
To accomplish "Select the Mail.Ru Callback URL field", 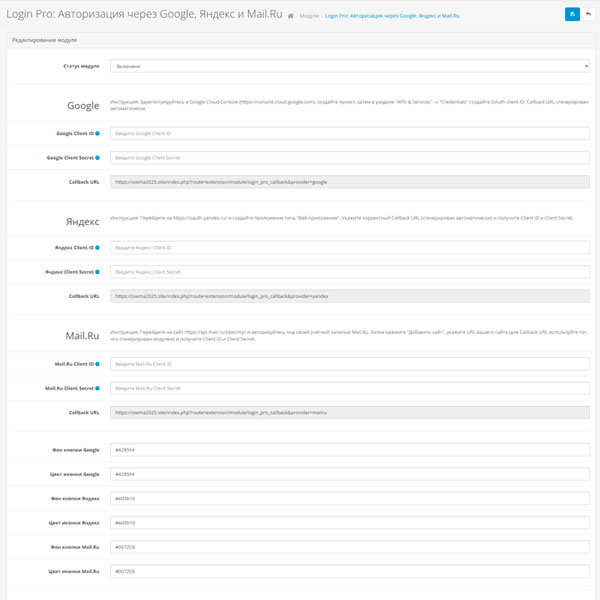I will (350, 412).
